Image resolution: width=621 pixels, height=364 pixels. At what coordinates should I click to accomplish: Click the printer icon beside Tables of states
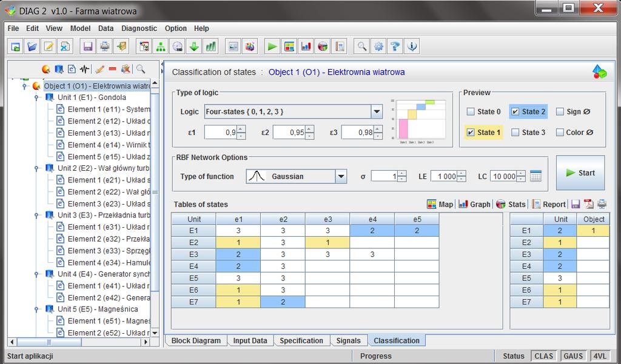point(602,204)
